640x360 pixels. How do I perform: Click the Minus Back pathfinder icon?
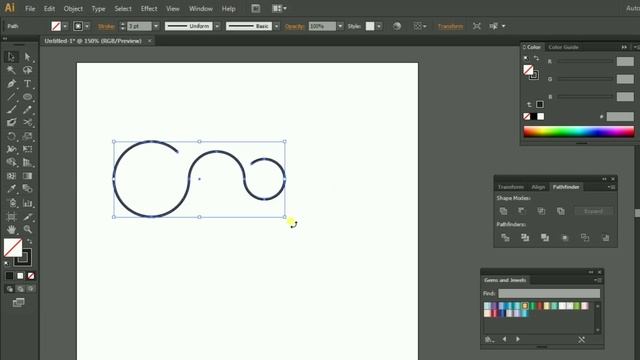605,238
